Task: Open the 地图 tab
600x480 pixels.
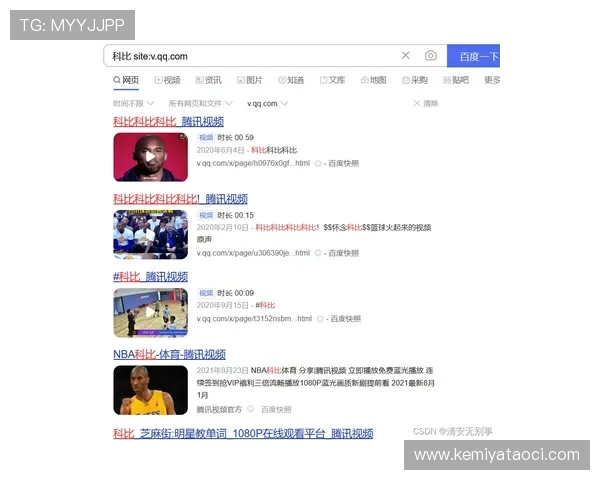Action: [x=373, y=80]
